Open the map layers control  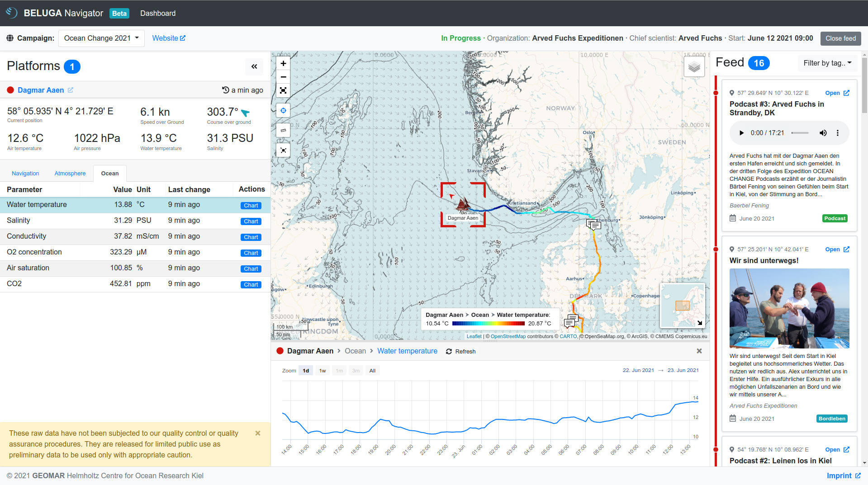694,67
